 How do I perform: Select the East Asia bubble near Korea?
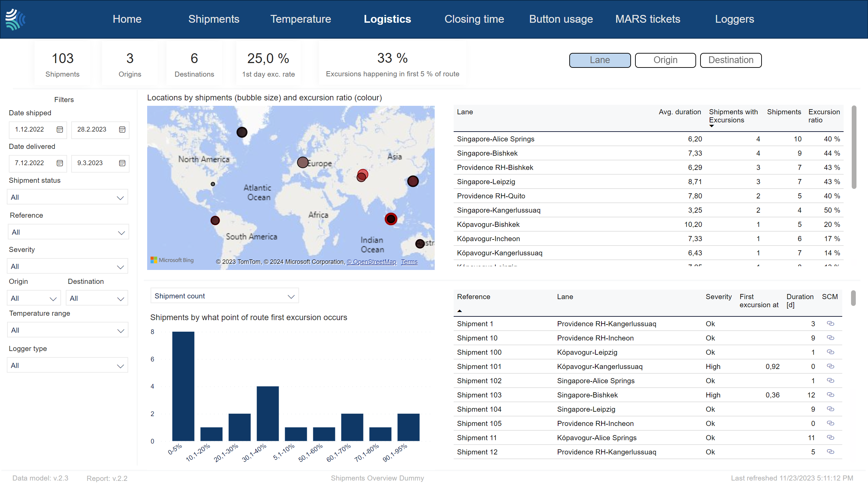[413, 181]
